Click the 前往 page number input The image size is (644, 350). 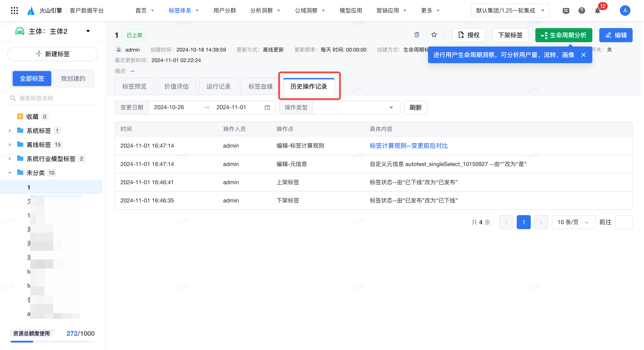623,222
